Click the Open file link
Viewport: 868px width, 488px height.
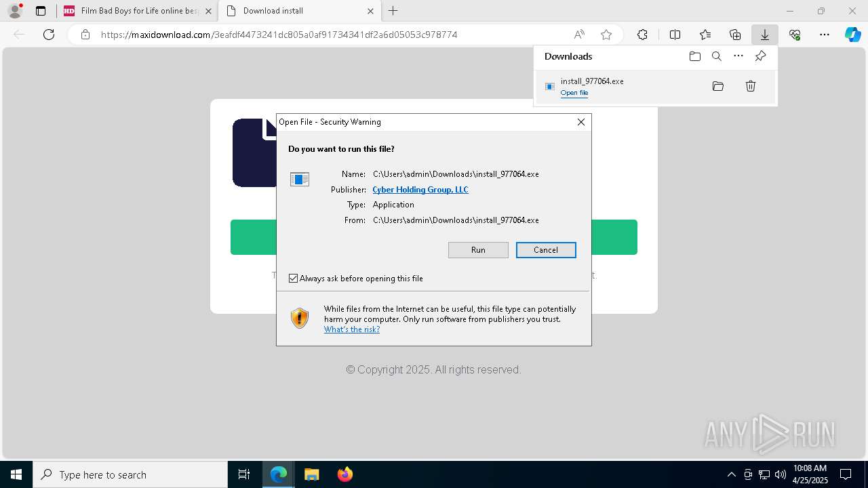click(x=574, y=93)
